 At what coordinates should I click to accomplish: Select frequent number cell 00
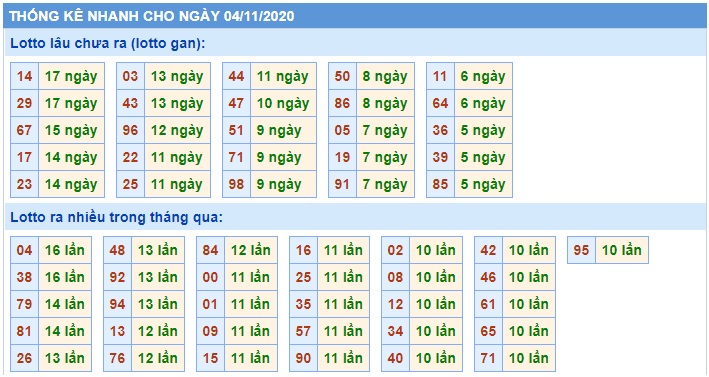pos(210,277)
